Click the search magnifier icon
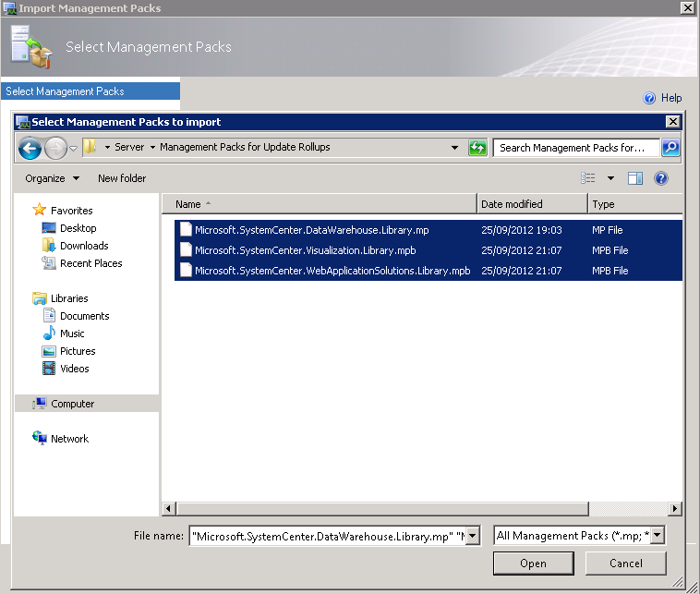The height and width of the screenshot is (594, 700). [x=670, y=148]
